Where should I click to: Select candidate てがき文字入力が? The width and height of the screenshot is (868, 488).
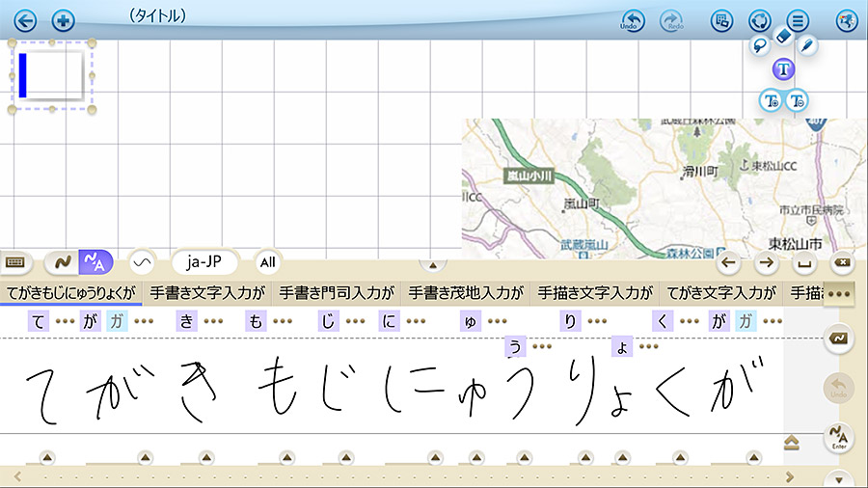[x=721, y=292]
